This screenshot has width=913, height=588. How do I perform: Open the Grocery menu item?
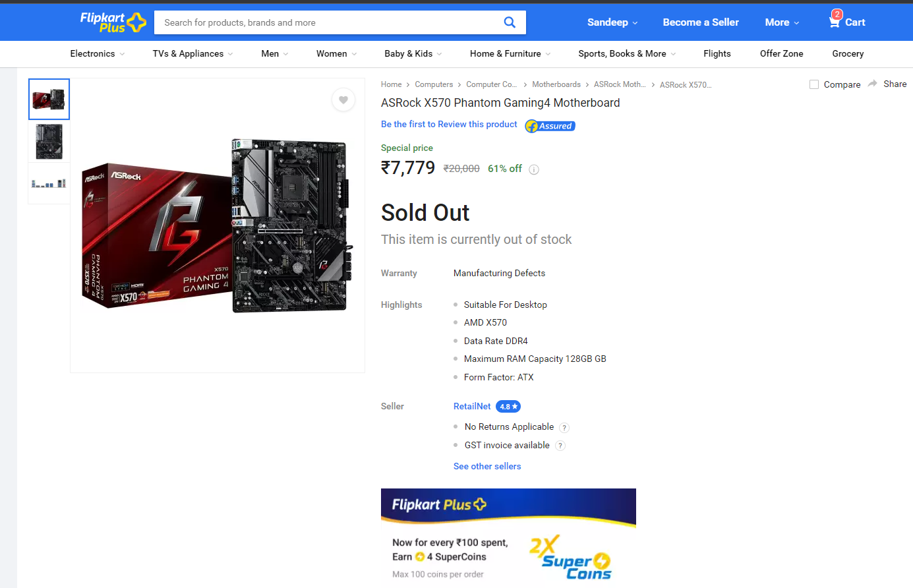[x=848, y=54]
